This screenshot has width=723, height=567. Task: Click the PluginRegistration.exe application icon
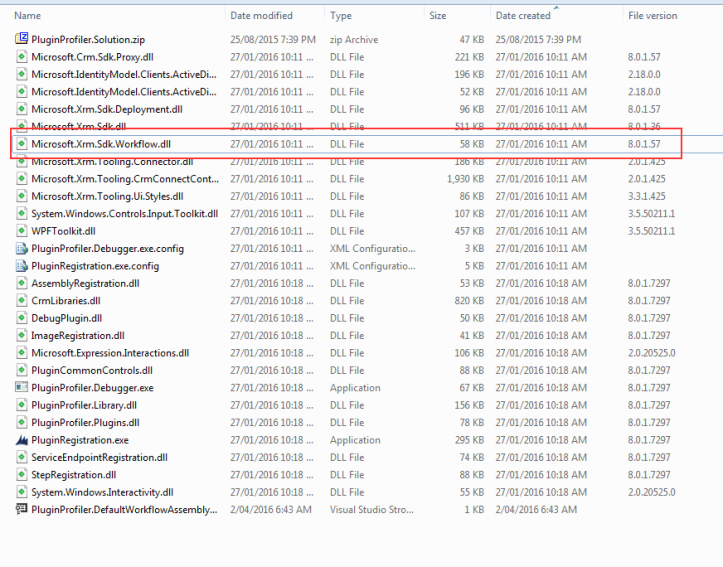coord(22,440)
